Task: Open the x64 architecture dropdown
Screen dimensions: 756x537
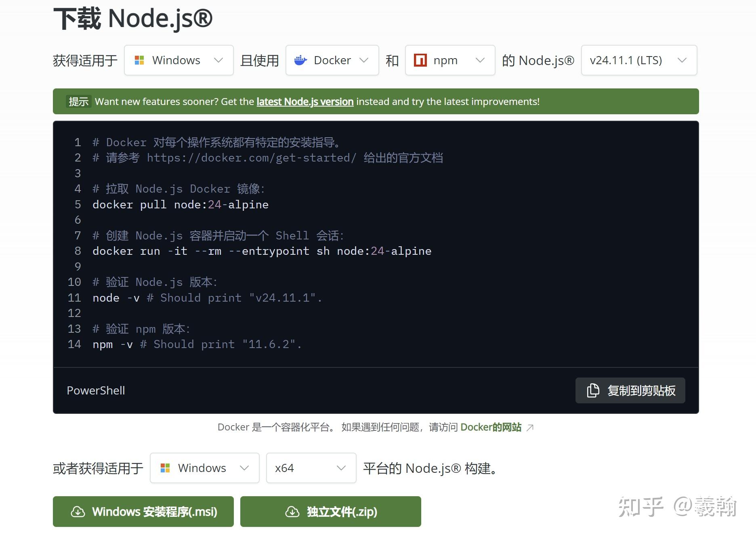Action: [311, 468]
